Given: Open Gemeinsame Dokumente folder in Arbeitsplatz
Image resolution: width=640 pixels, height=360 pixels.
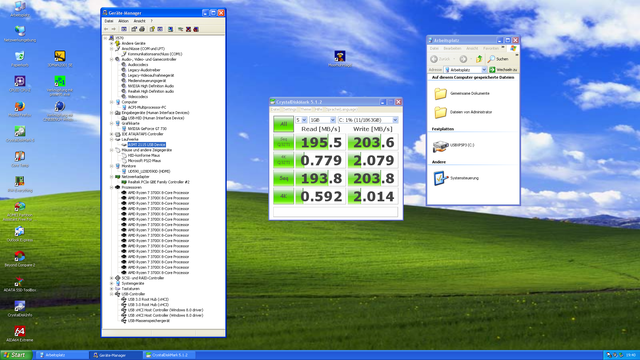Looking at the screenshot, I should click(461, 93).
